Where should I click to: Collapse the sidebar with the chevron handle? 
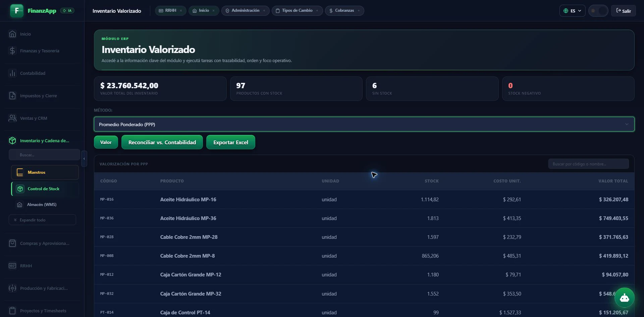click(x=84, y=159)
